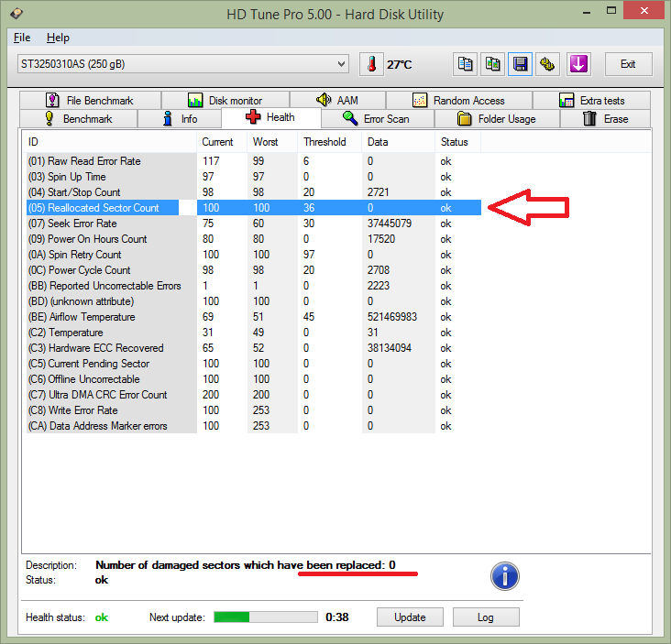The image size is (671, 644).
Task: Open the options wrench icon
Action: click(547, 64)
